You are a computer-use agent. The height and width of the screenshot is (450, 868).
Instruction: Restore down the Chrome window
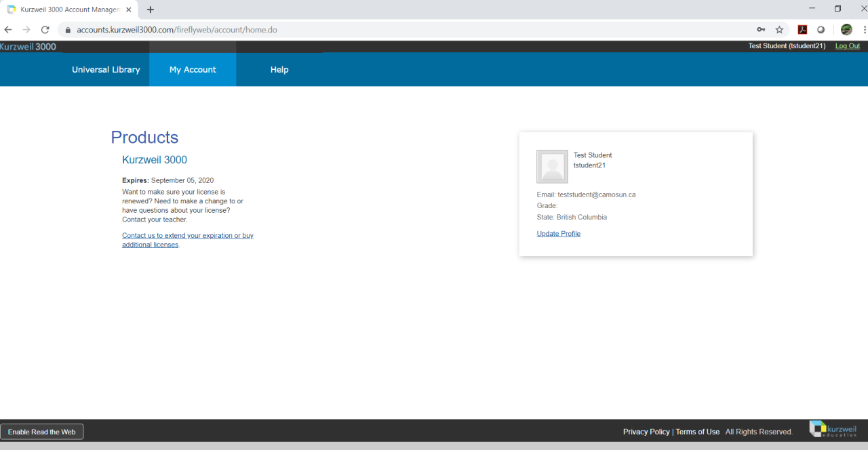[837, 9]
